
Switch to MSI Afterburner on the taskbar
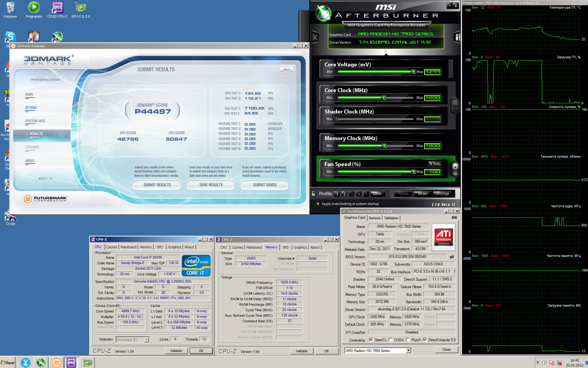41,363
